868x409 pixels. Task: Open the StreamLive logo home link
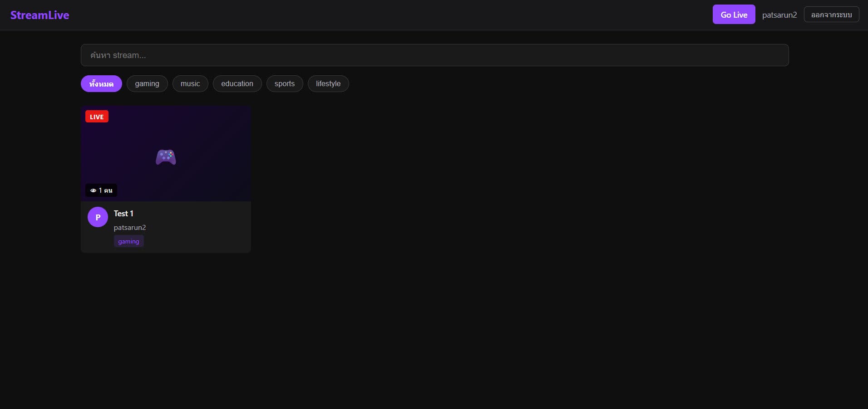click(39, 15)
